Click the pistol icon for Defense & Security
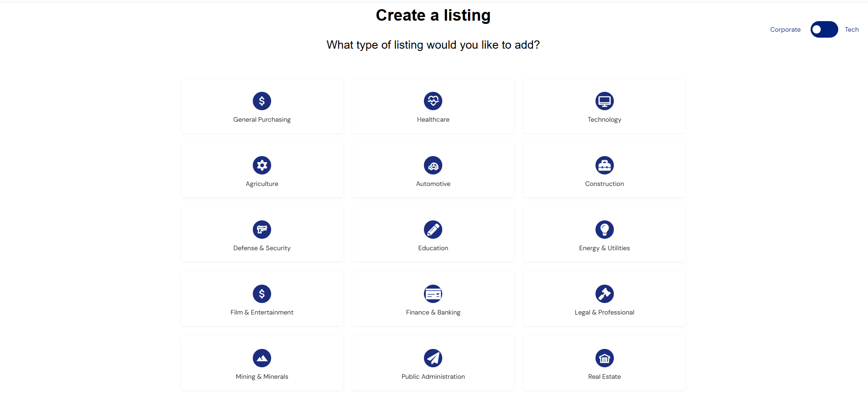 click(x=262, y=229)
